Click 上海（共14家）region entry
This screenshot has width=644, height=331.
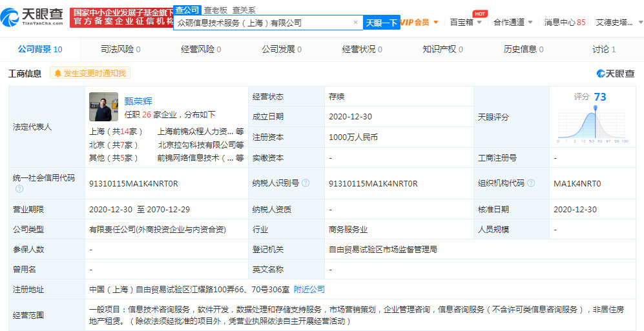coord(116,132)
